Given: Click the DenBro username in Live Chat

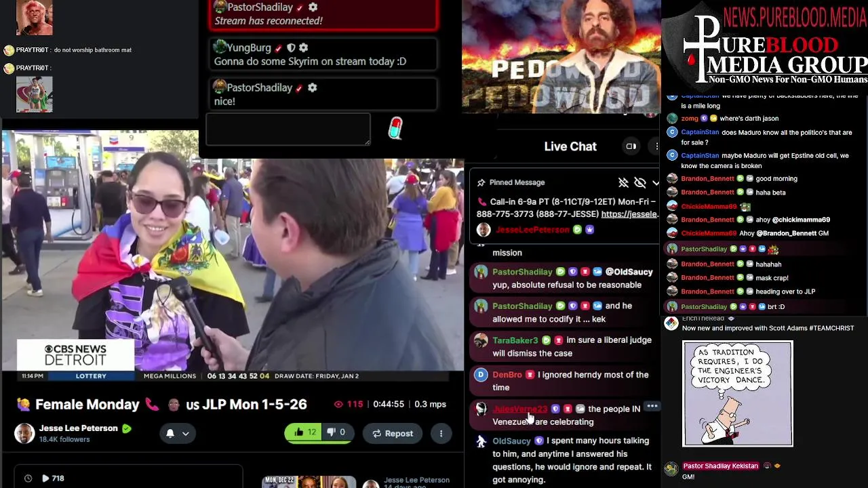Looking at the screenshot, I should coord(507,375).
